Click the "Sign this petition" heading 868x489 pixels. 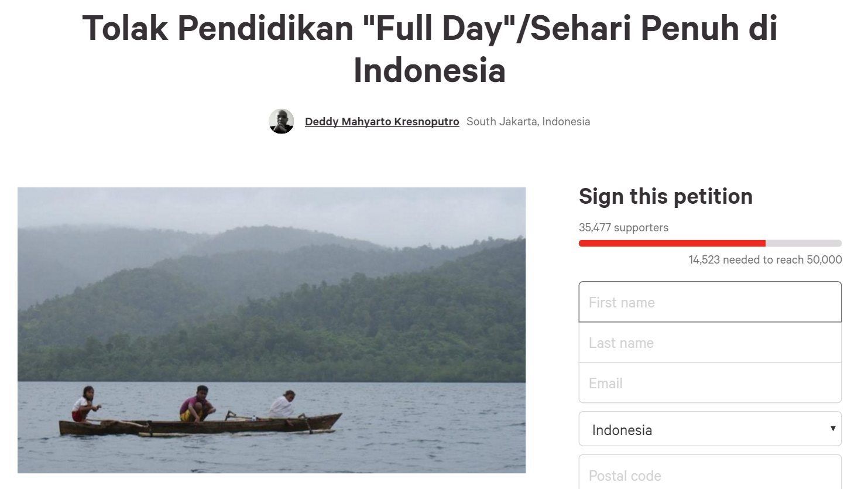point(665,197)
